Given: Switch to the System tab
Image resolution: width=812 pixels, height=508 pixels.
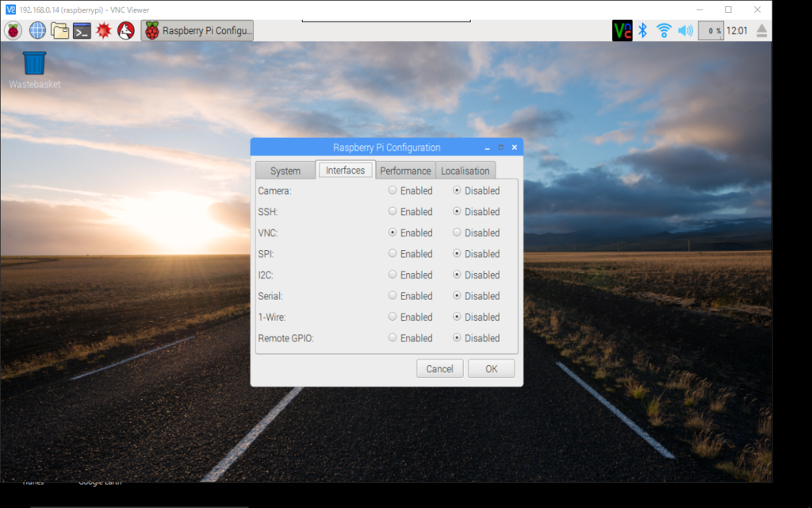Looking at the screenshot, I should tap(285, 171).
